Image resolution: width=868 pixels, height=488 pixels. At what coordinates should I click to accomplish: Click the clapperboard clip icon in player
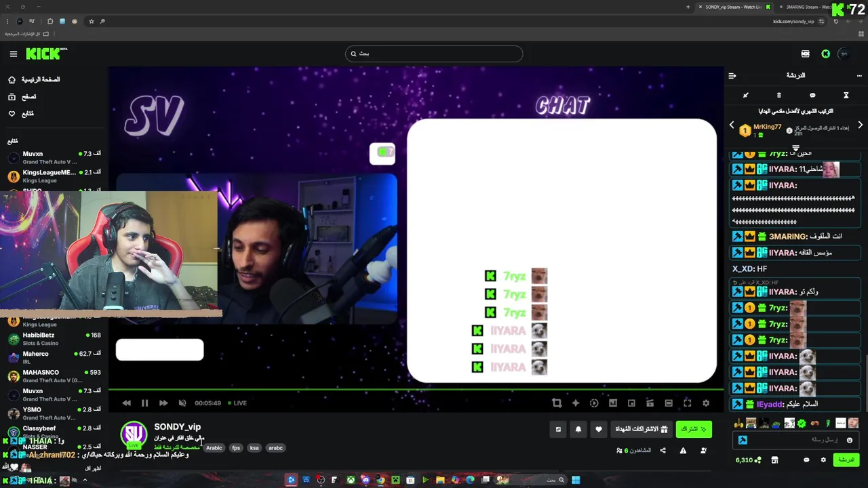point(650,403)
